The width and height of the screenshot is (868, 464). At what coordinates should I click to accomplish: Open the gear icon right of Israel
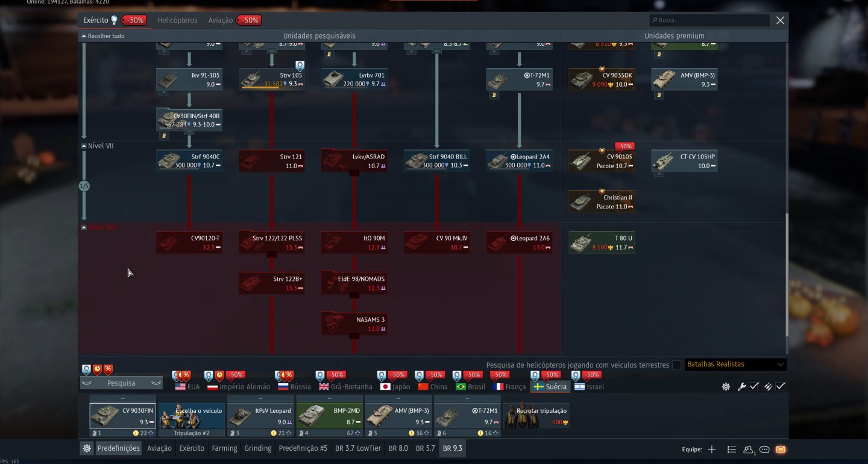tap(726, 387)
